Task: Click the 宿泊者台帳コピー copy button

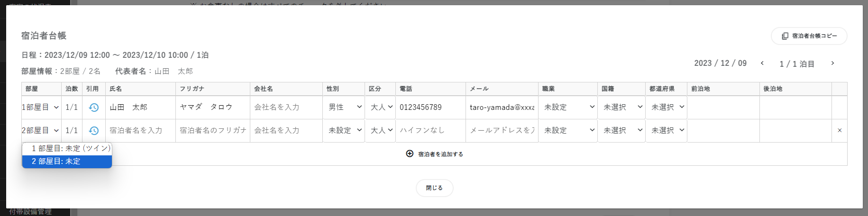Action: pos(809,36)
